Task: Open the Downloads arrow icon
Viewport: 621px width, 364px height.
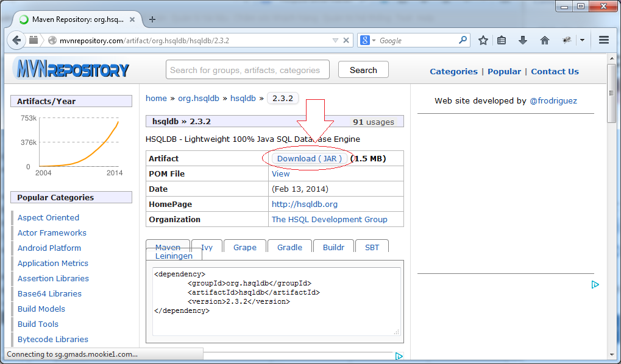Action: click(x=523, y=40)
